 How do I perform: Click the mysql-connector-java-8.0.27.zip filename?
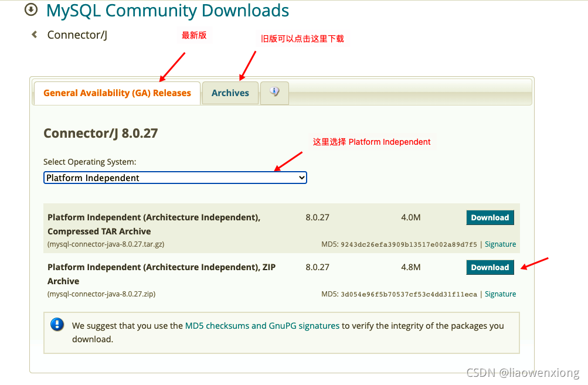pos(101,294)
